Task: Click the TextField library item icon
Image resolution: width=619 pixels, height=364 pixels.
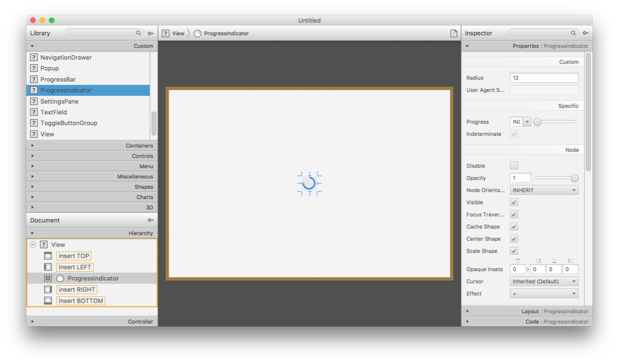Action: tap(34, 112)
